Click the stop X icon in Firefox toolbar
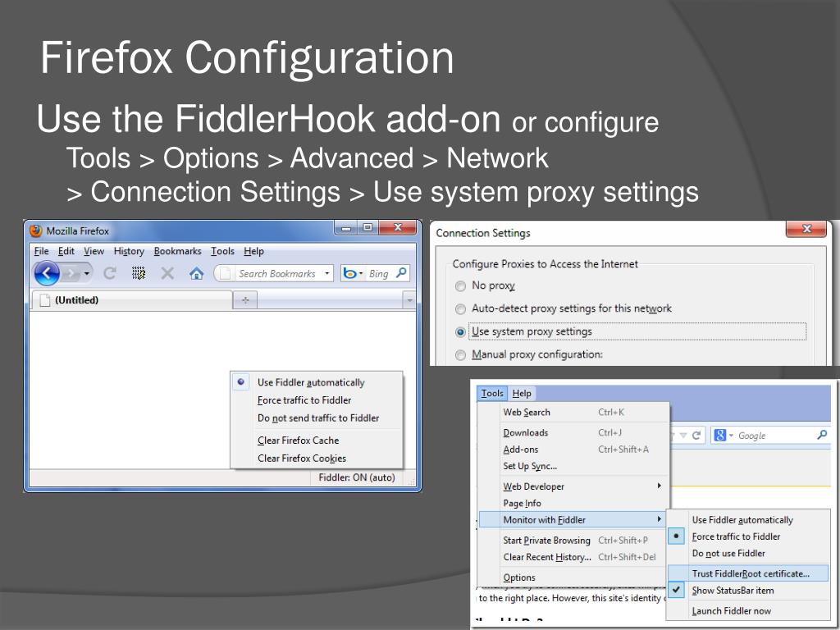840x630 pixels. click(x=167, y=273)
